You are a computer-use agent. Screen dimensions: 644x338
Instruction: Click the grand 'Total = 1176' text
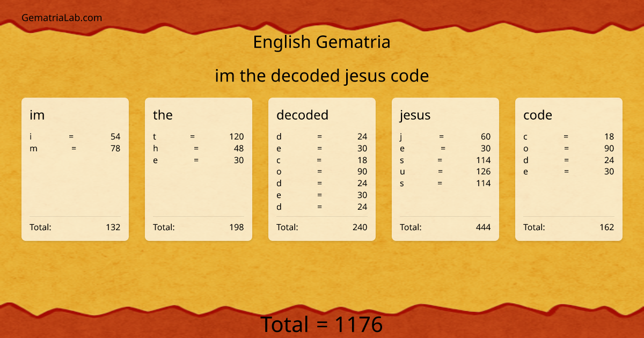[x=321, y=325]
